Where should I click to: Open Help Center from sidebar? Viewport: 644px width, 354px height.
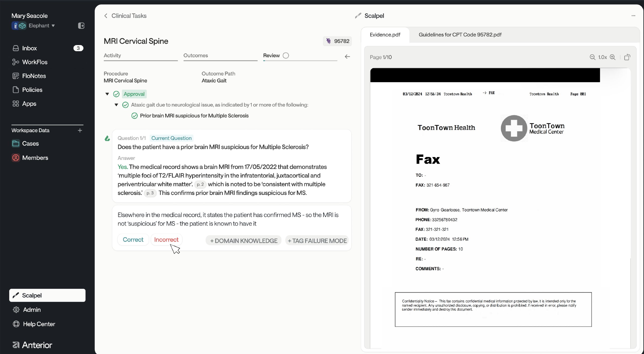pos(39,324)
